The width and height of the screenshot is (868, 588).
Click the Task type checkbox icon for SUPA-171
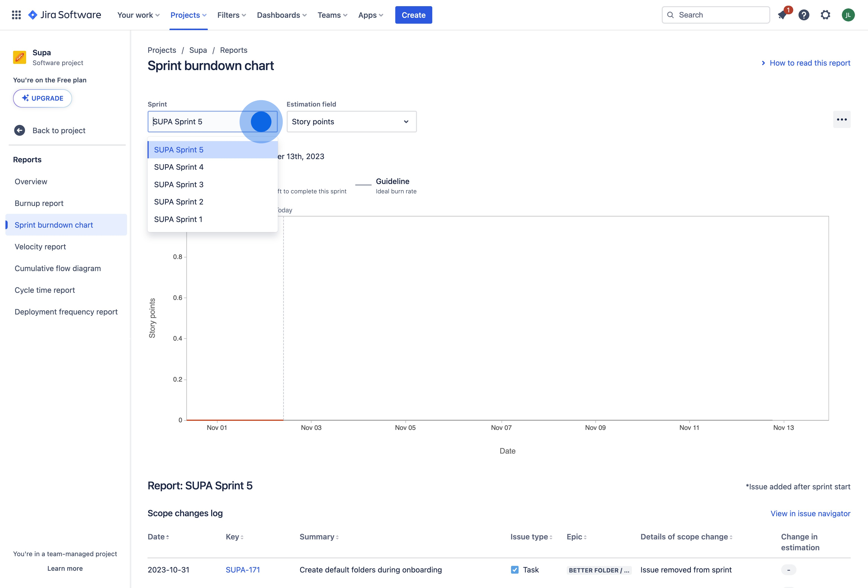tap(515, 570)
